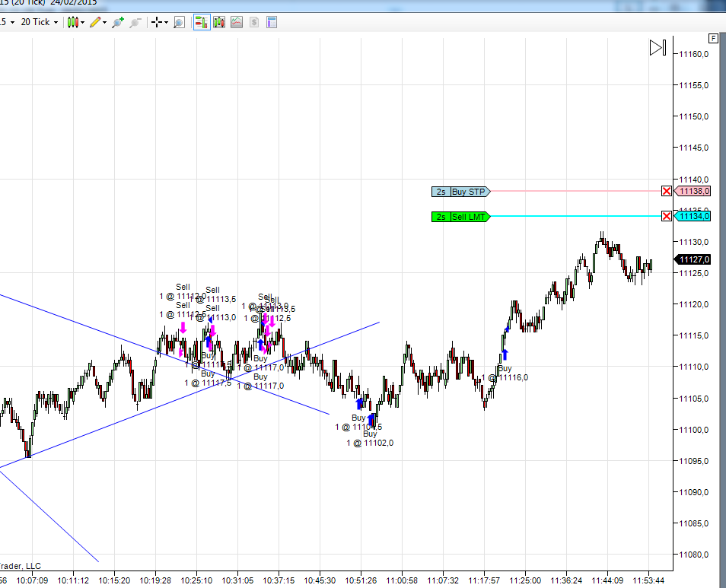Click the 10:45:30 time axis label
The width and height of the screenshot is (726, 588).
320,580
